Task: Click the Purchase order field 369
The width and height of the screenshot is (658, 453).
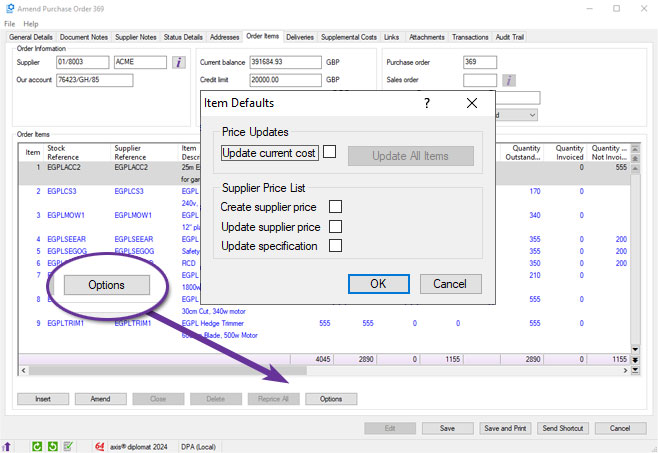Action: 480,62
